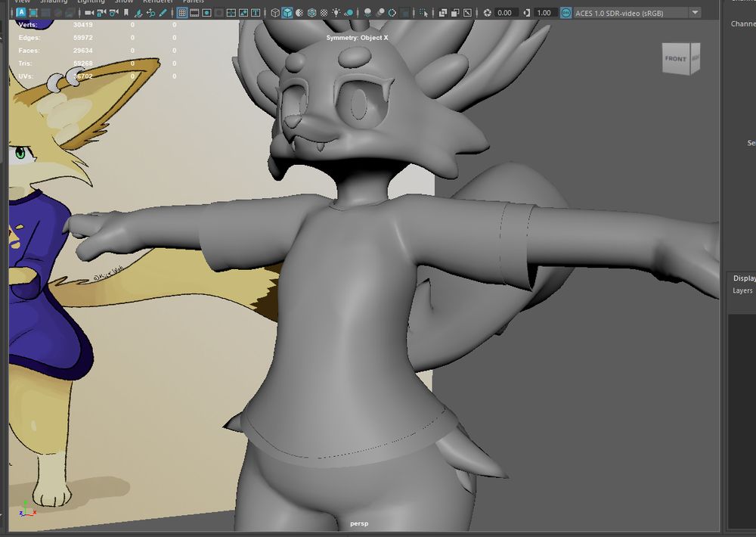Open the Shading panel menu

point(53,2)
